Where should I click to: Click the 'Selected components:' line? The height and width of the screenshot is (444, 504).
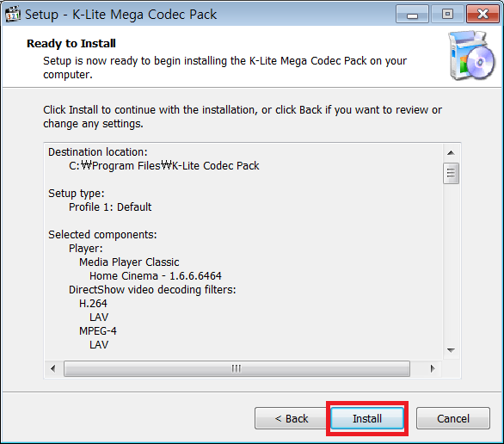click(x=102, y=234)
